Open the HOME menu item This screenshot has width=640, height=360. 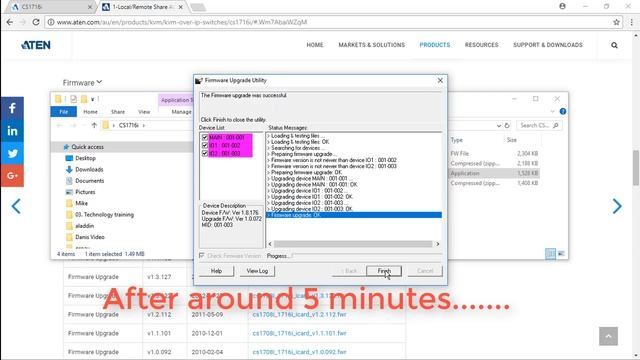tap(315, 45)
